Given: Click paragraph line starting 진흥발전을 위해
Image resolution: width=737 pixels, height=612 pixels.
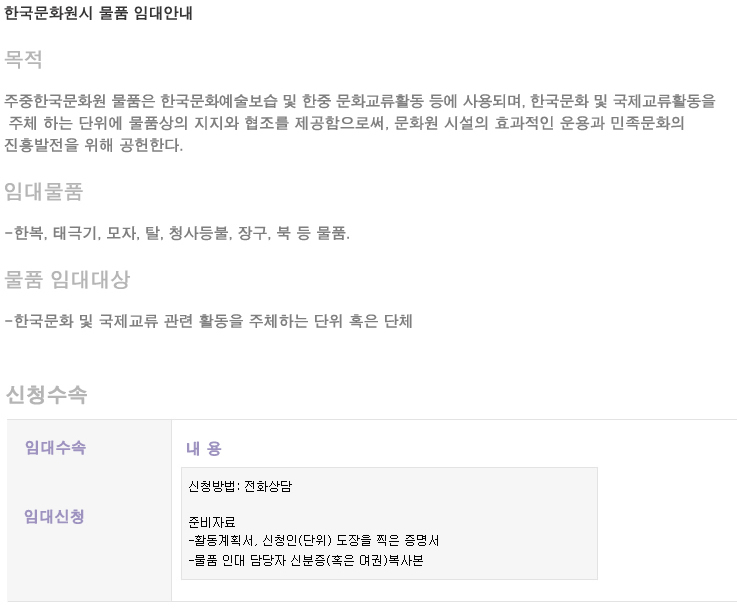Looking at the screenshot, I should pos(94,145).
